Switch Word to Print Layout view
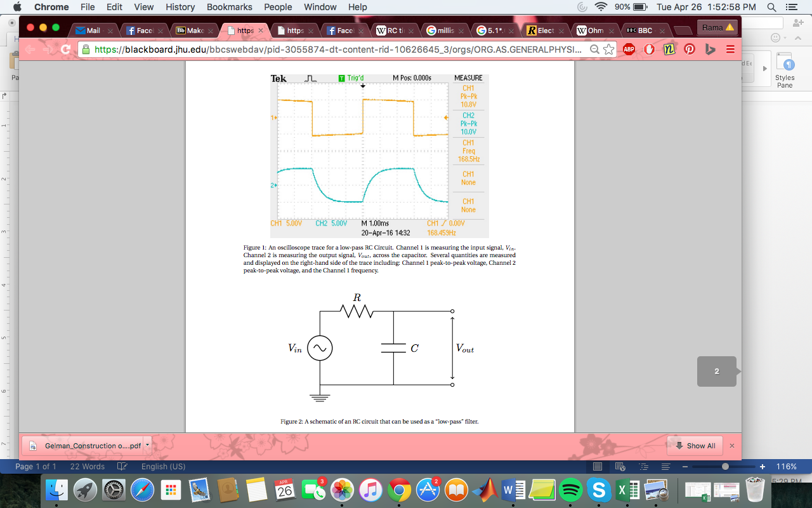This screenshot has height=508, width=812. click(x=597, y=466)
